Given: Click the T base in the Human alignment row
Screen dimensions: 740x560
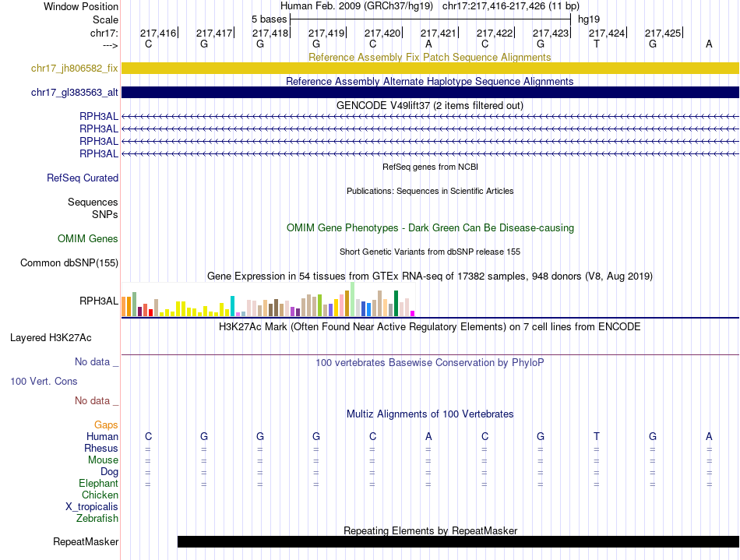Looking at the screenshot, I should click(597, 436).
